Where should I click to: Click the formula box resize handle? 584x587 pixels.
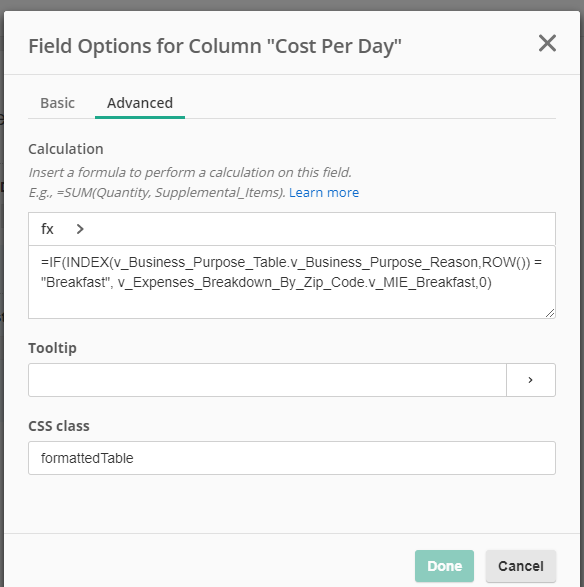550,313
